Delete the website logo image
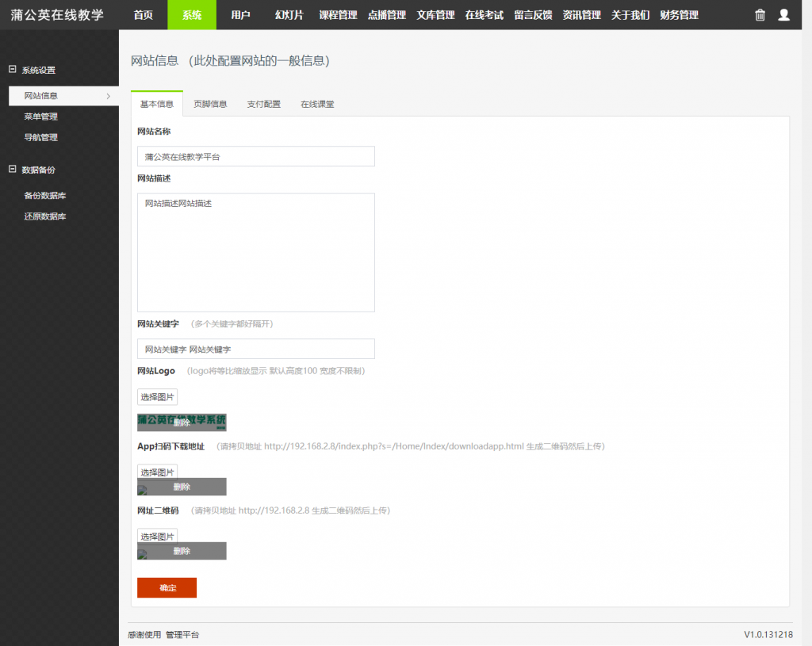This screenshot has width=812, height=646. click(182, 423)
